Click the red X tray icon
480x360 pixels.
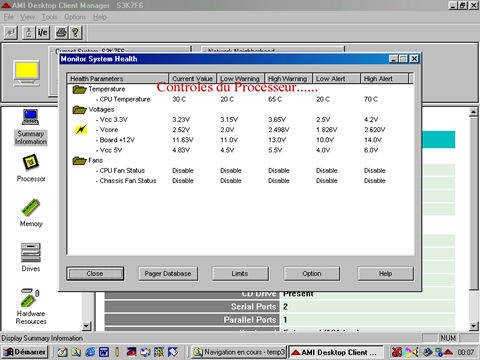pyautogui.click(x=397, y=352)
